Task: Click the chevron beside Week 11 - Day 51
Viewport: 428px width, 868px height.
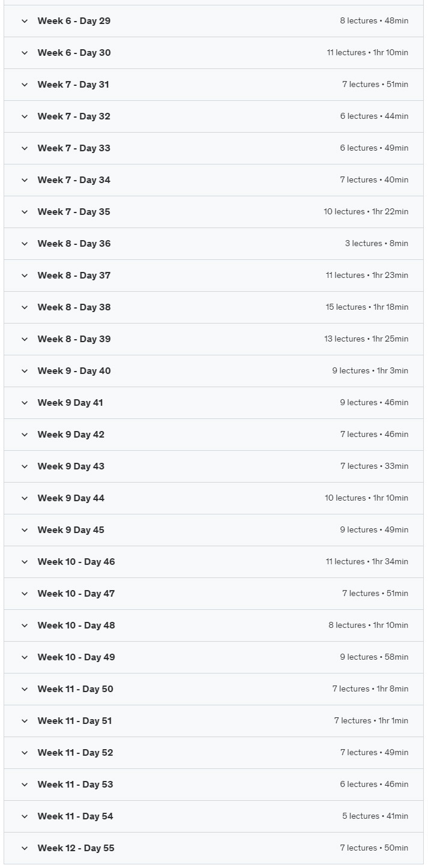Action: click(x=25, y=721)
